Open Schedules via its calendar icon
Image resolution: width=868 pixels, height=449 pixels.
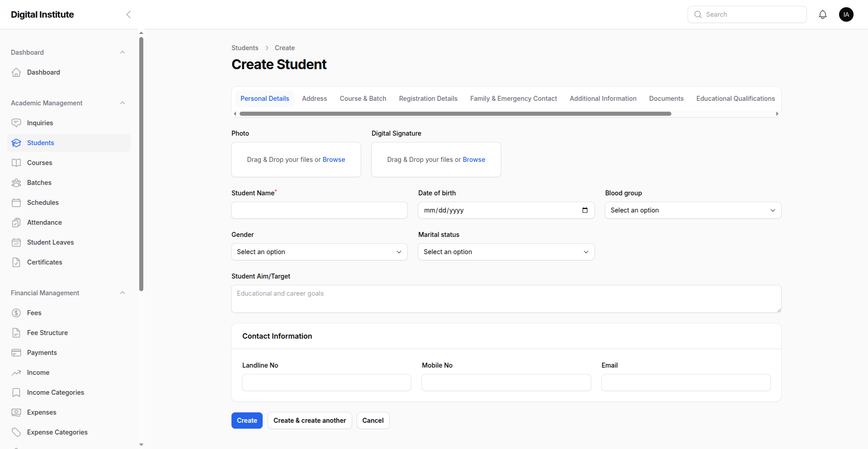tap(16, 202)
